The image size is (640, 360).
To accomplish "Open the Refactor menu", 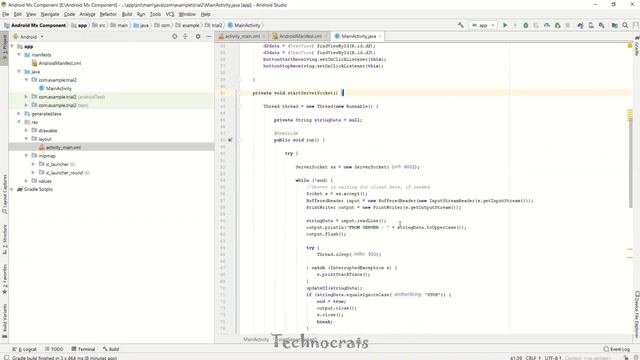I will coord(108,14).
